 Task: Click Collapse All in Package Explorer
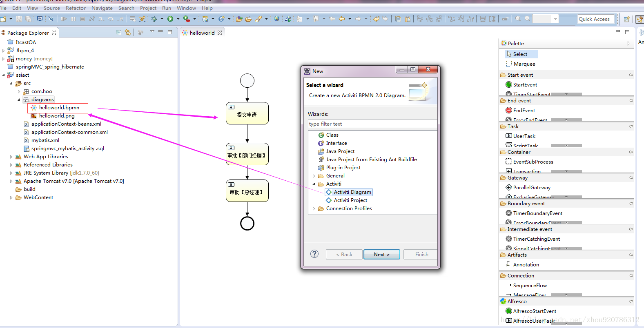(118, 32)
